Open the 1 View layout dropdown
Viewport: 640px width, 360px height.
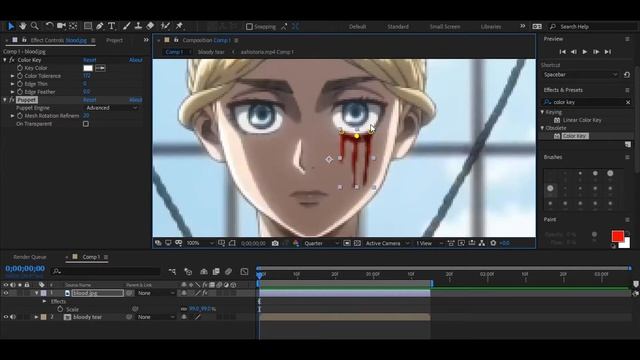[429, 243]
